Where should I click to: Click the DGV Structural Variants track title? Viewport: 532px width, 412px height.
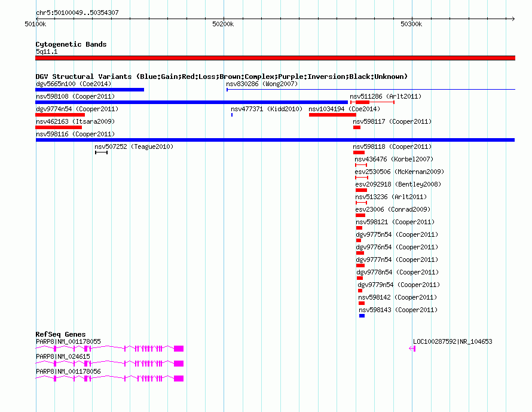pos(222,77)
